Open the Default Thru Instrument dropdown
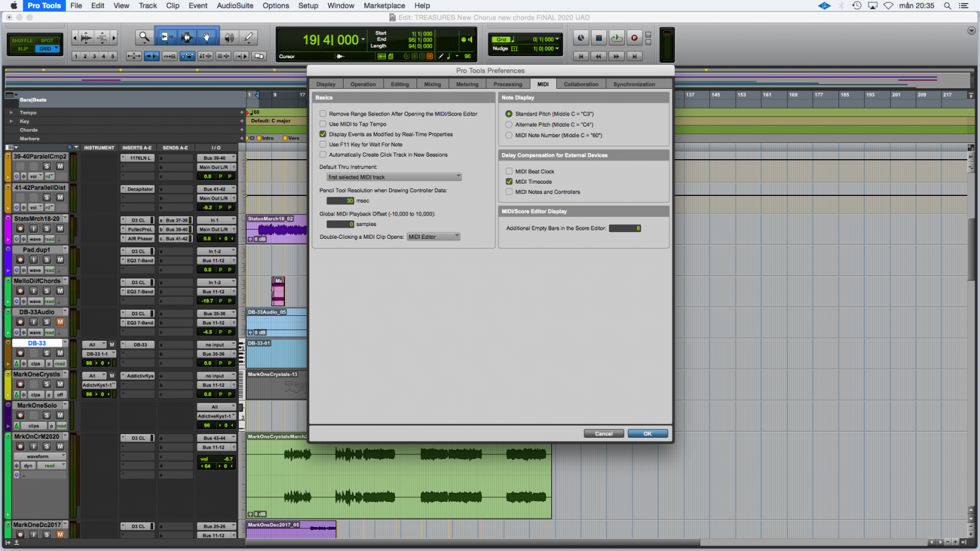The image size is (980, 551). [x=394, y=177]
